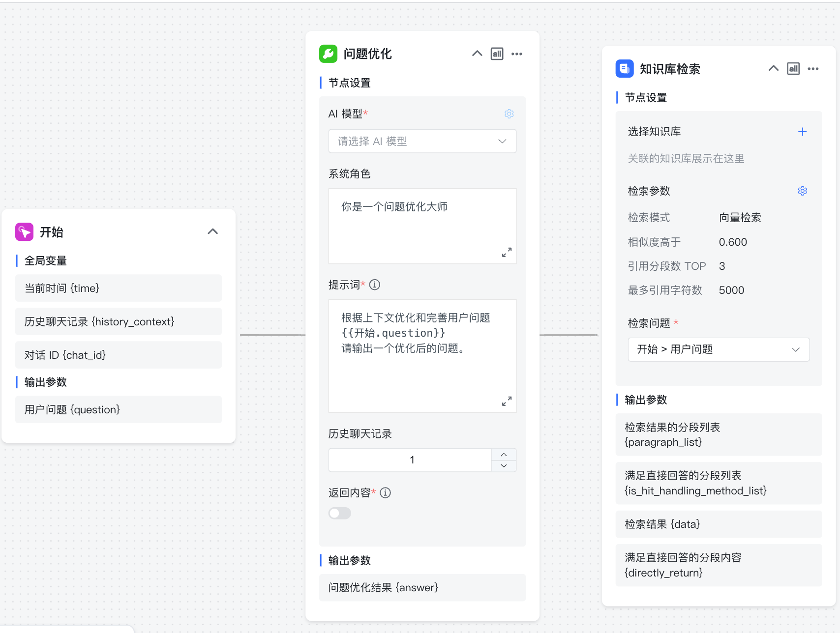
Task: Click the 问题优化 green node icon
Action: point(329,54)
